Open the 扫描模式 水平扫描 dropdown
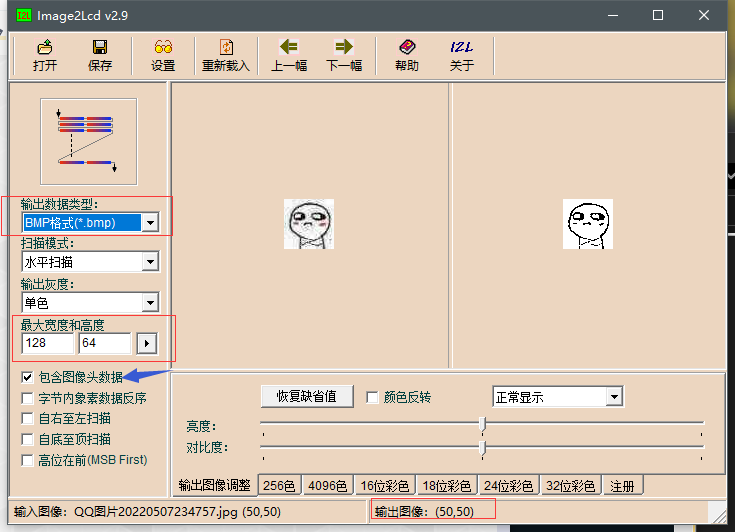 pos(150,262)
